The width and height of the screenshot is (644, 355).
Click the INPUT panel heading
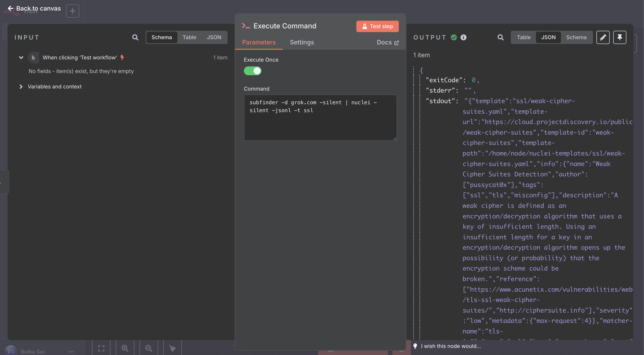(27, 37)
